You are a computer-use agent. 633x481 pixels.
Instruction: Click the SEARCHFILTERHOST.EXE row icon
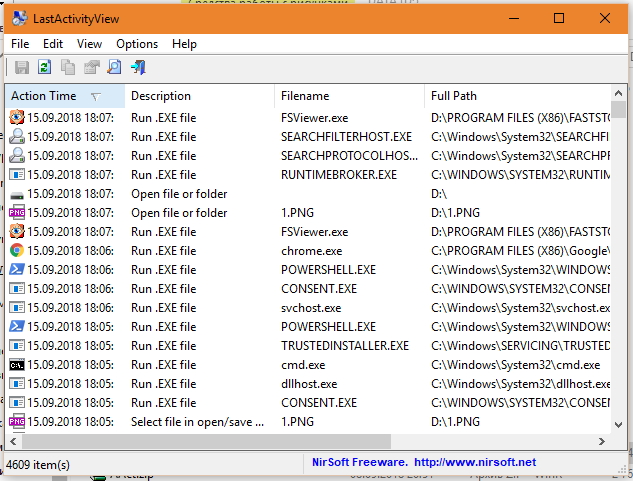coord(17,137)
